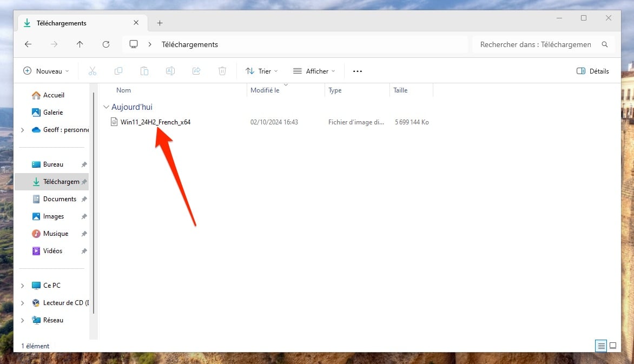Click the Fichier d'image di... type cell
634x364 pixels.
point(356,122)
